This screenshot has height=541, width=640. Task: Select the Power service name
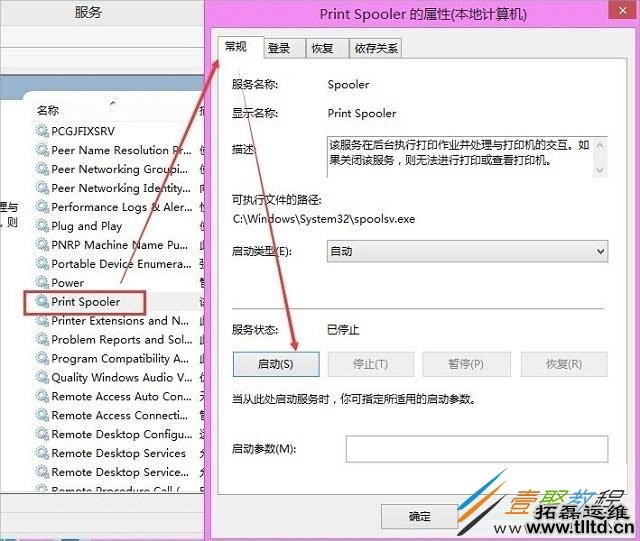tap(67, 283)
